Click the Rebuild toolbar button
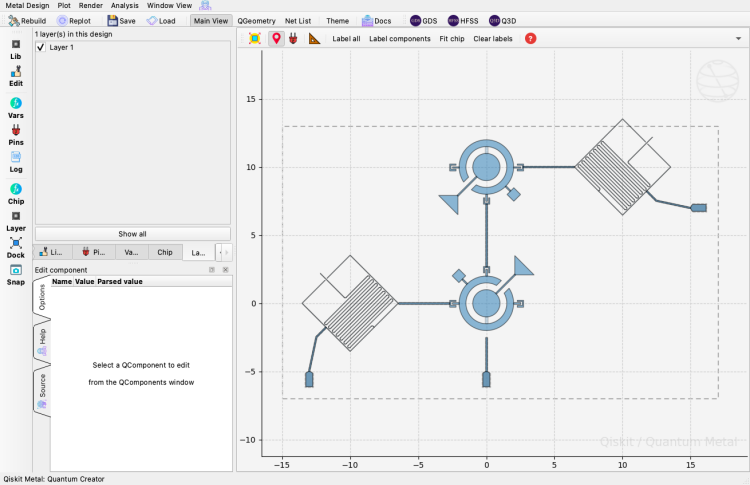This screenshot has height=485, width=750. pyautogui.click(x=27, y=21)
